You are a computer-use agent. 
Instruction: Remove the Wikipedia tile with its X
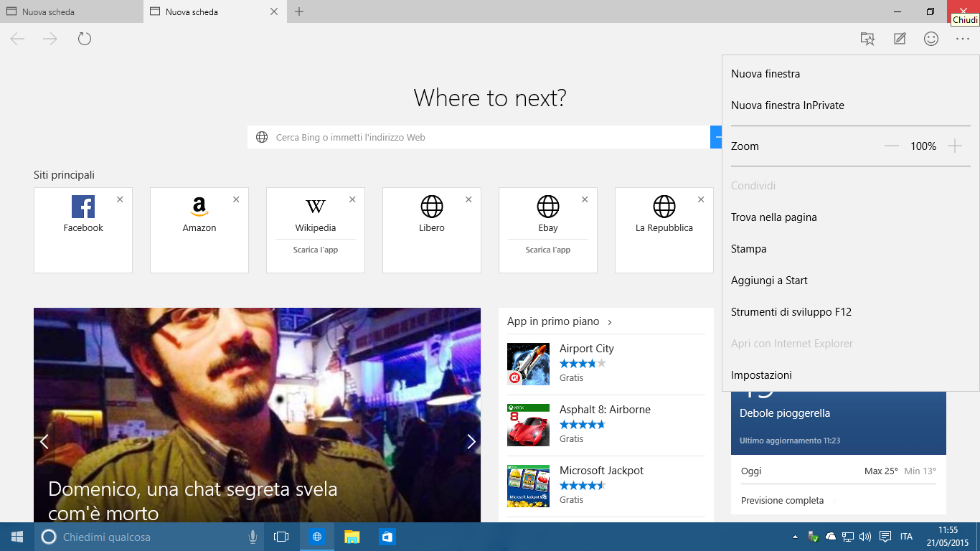352,199
